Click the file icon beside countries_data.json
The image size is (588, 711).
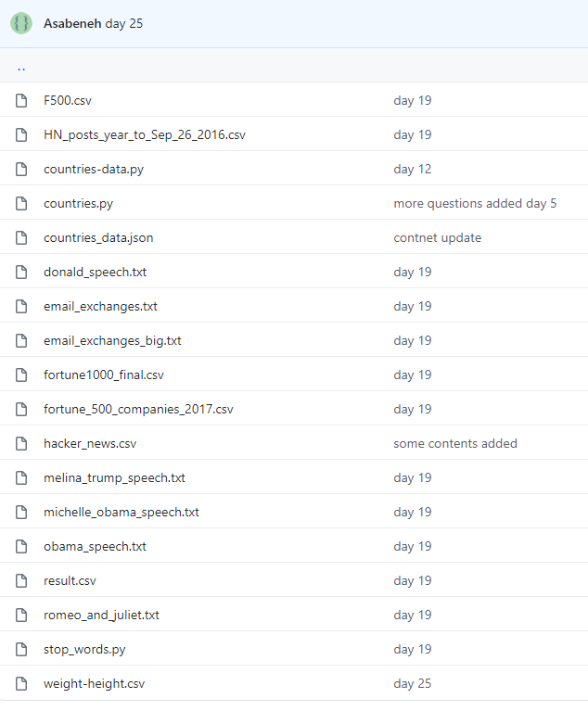tap(21, 237)
